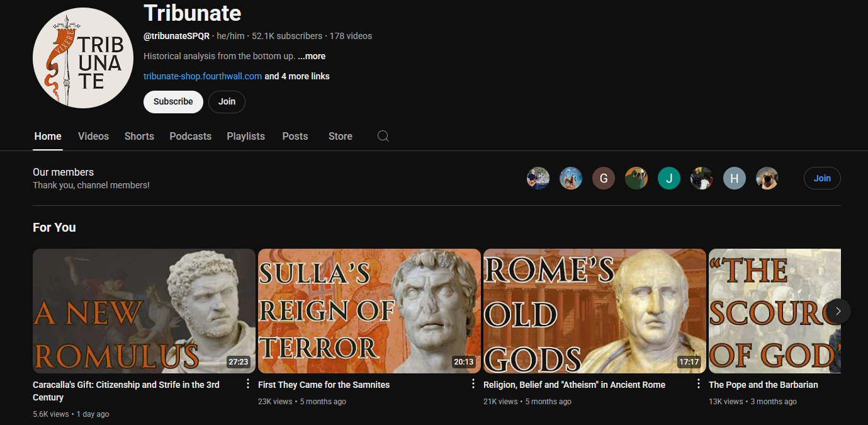Switch to the Podcasts tab
The height and width of the screenshot is (425, 868).
[190, 136]
